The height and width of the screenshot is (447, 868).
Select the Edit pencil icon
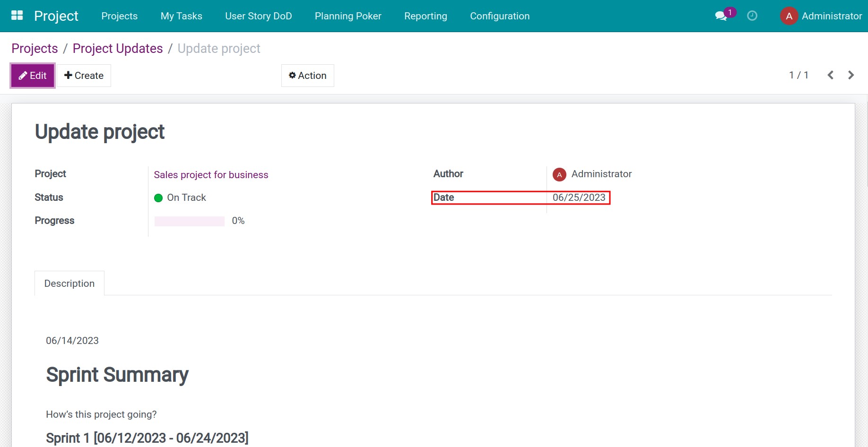point(22,75)
